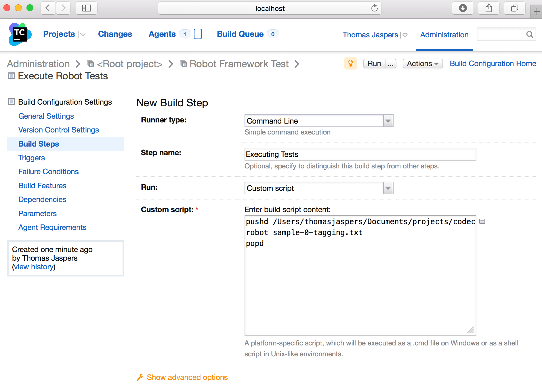
Task: Go to Version Control Settings
Action: [58, 130]
